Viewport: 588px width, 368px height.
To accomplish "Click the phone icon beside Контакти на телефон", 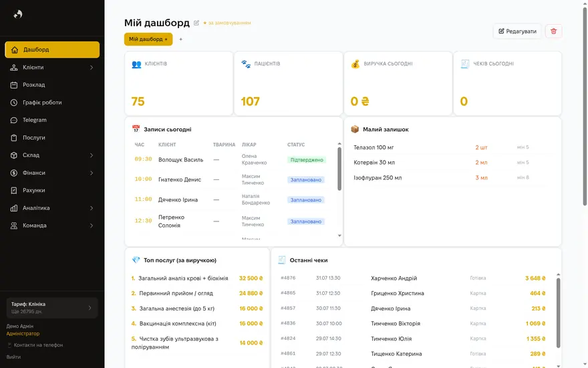I will click(9, 345).
